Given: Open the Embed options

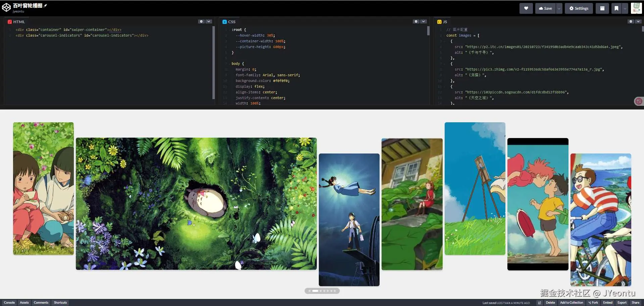Looking at the screenshot, I should coord(608,303).
